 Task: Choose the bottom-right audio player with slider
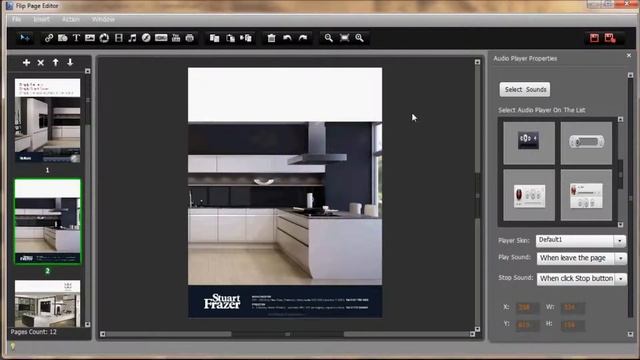pos(586,195)
